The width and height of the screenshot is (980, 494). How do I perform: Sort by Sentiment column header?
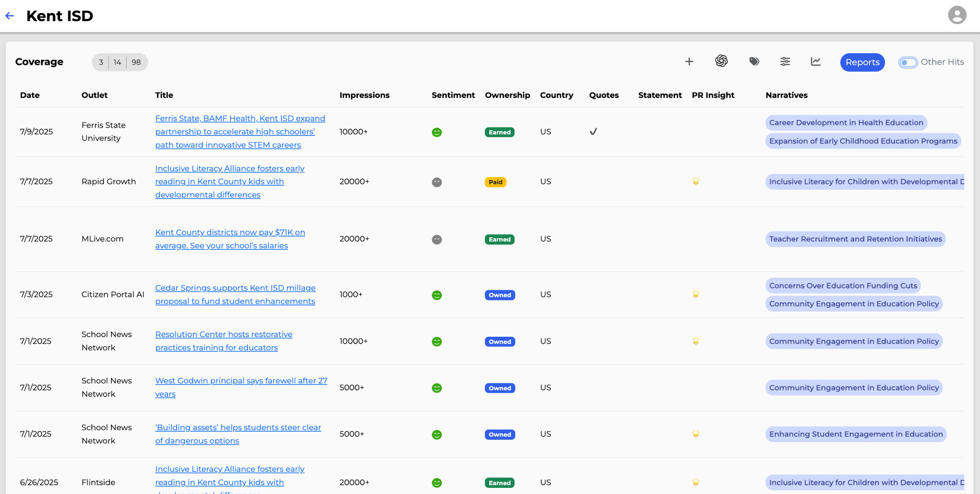pos(453,95)
